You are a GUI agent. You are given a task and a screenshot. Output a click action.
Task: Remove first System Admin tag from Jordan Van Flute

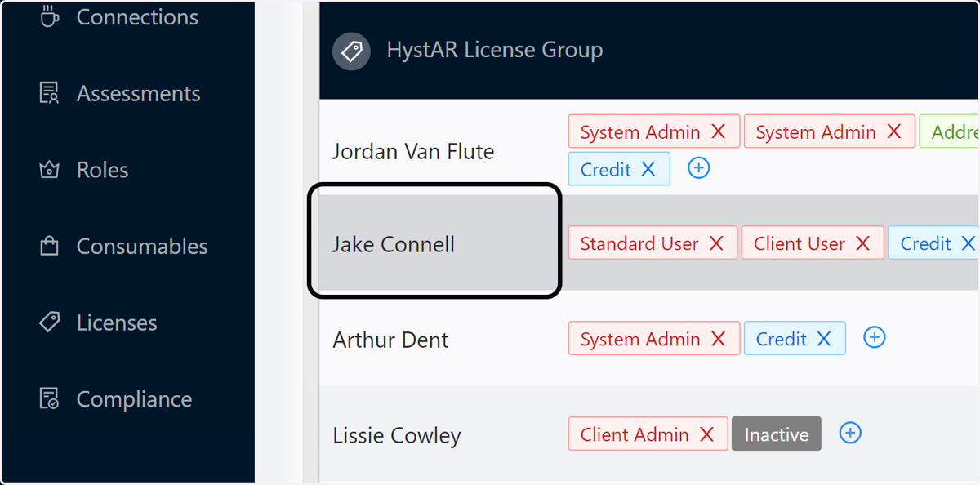(719, 131)
